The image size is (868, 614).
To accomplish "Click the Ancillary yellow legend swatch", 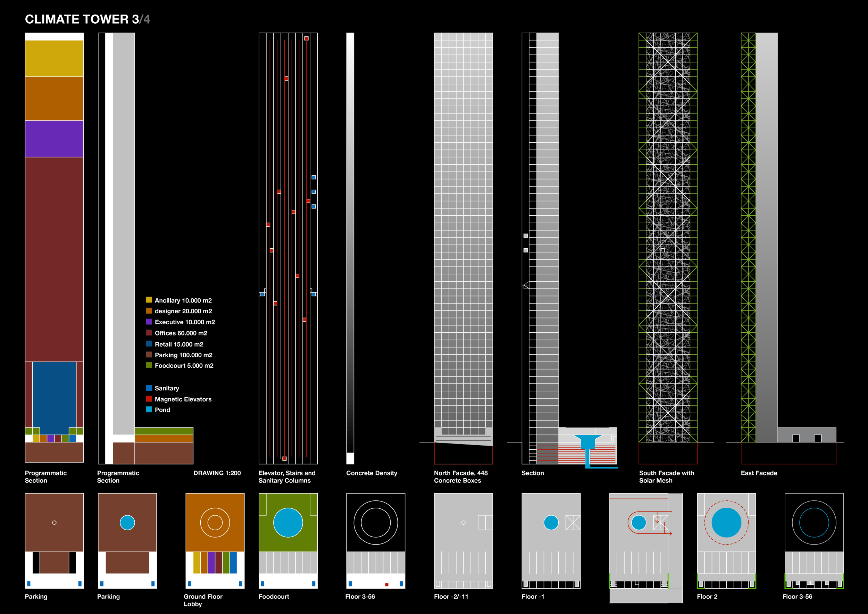I will [149, 300].
